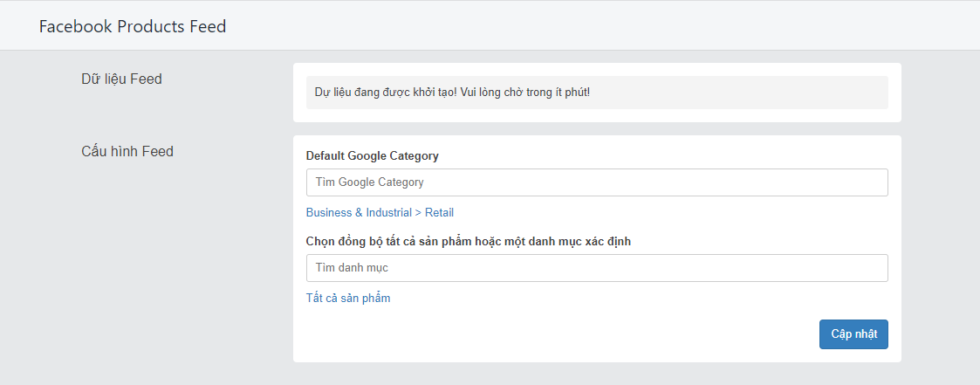
Task: Select the Dữ liệu Feed section heading
Action: [122, 79]
